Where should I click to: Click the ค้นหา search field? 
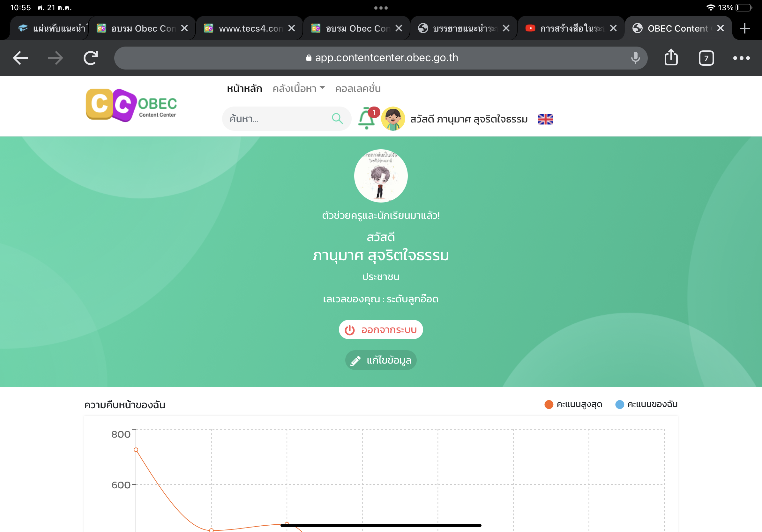point(287,118)
